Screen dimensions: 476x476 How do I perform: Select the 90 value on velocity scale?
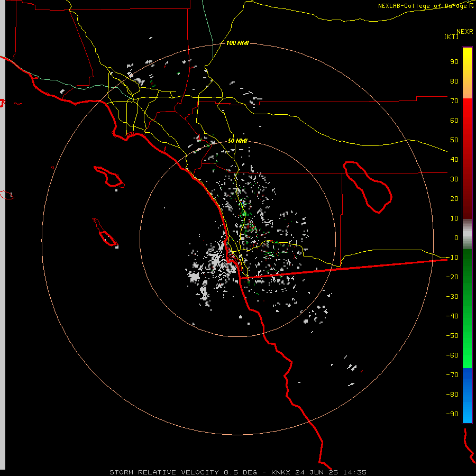[454, 62]
